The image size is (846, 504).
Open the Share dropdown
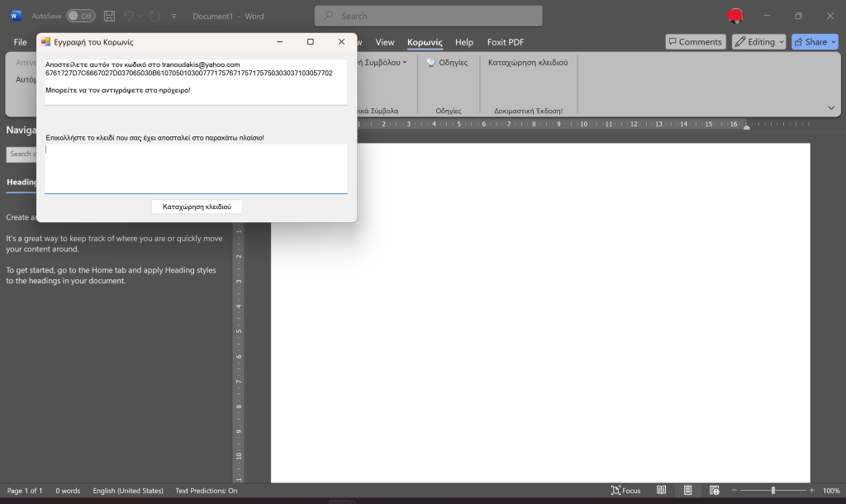(815, 42)
